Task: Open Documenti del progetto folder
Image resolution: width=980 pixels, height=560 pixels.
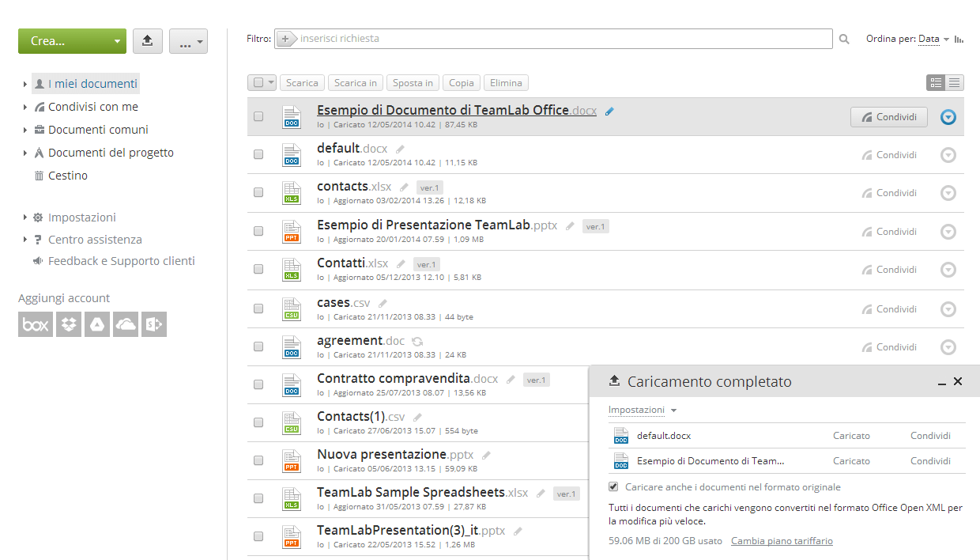Action: coord(111,153)
